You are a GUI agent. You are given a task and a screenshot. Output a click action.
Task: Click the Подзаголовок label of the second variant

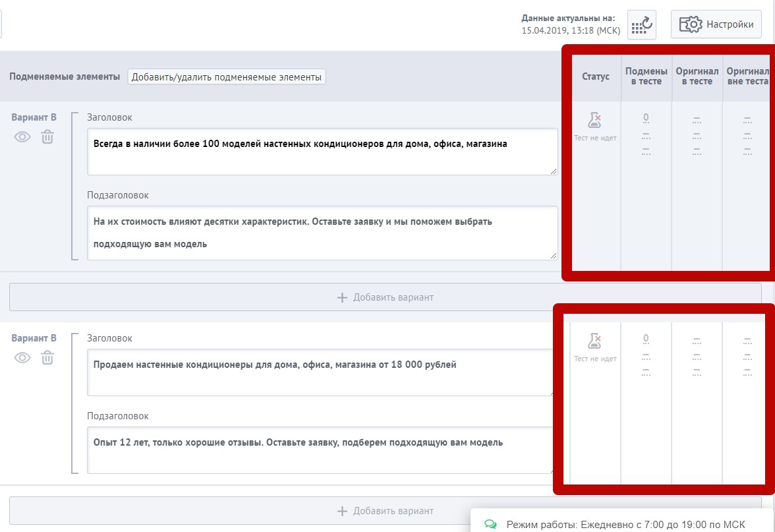point(117,416)
